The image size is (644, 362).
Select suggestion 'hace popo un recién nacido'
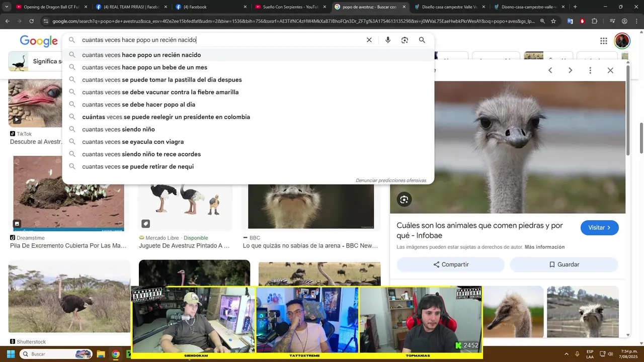(248, 55)
